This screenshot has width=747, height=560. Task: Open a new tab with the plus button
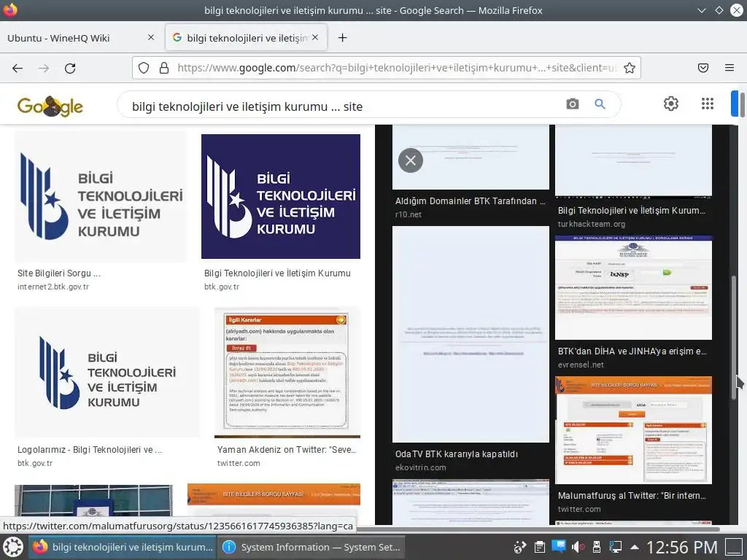343,38
